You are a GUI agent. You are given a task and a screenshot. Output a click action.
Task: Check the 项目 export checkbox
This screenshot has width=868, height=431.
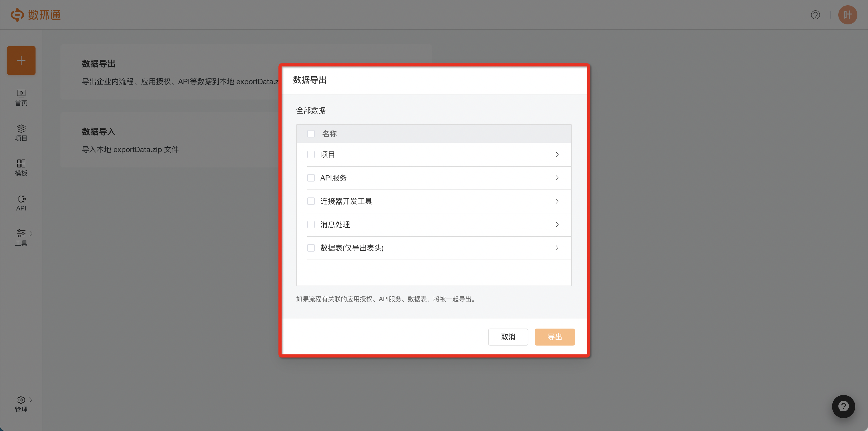coord(311,154)
